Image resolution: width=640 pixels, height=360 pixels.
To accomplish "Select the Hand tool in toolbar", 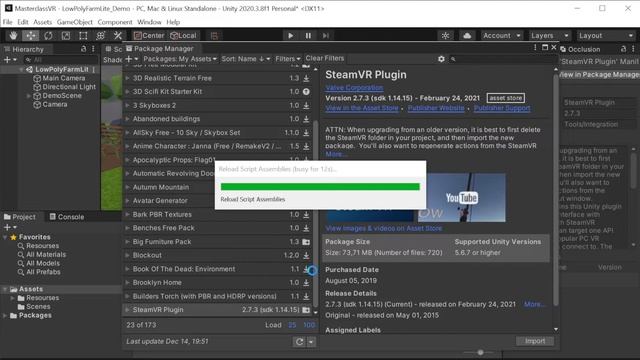I will coord(13,36).
